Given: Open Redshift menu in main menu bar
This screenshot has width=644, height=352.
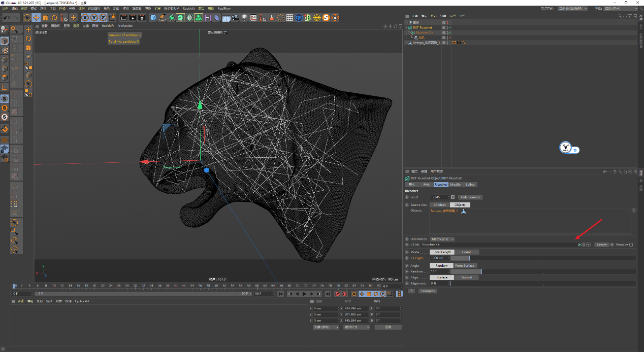Looking at the screenshot, I should point(189,9).
